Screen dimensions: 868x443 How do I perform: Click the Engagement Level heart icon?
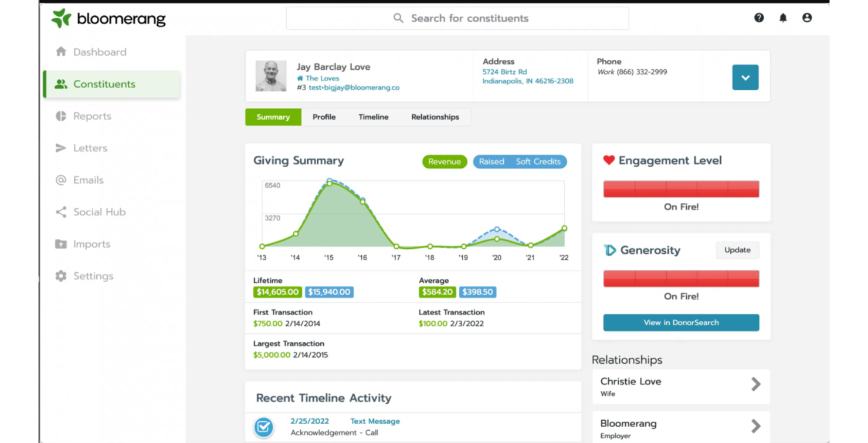pyautogui.click(x=609, y=160)
